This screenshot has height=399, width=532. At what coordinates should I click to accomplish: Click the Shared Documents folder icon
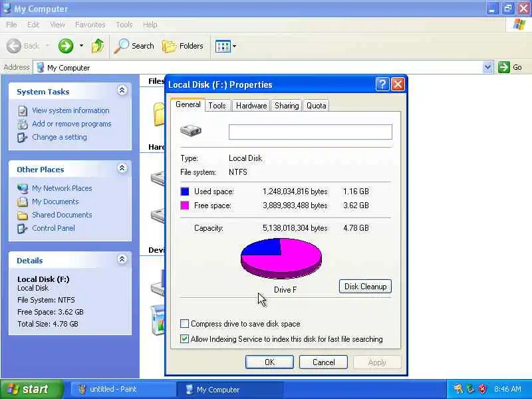(23, 215)
